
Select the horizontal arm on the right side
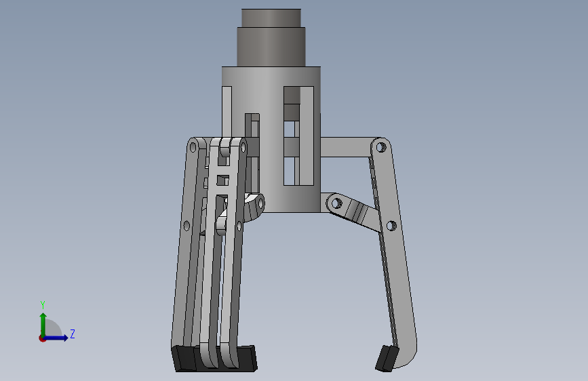click(345, 147)
